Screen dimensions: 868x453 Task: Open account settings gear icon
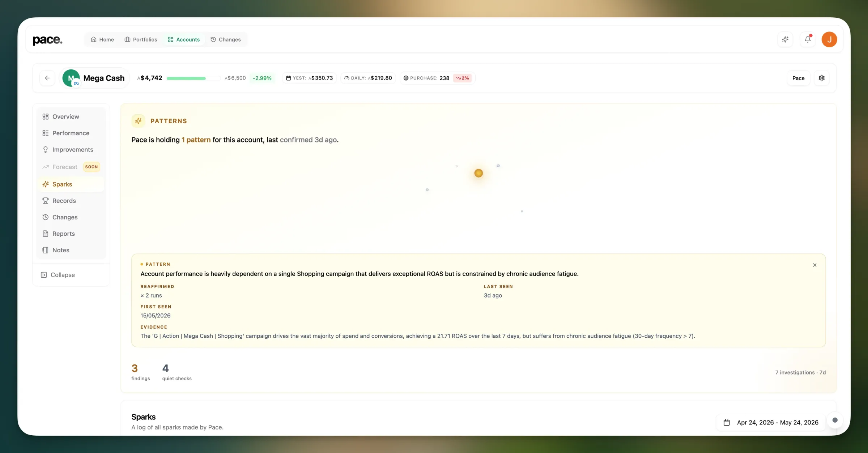click(x=822, y=78)
